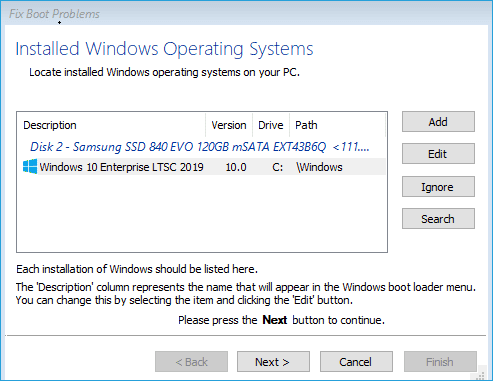493x381 pixels.
Task: Click the C: drive value
Action: click(x=278, y=167)
